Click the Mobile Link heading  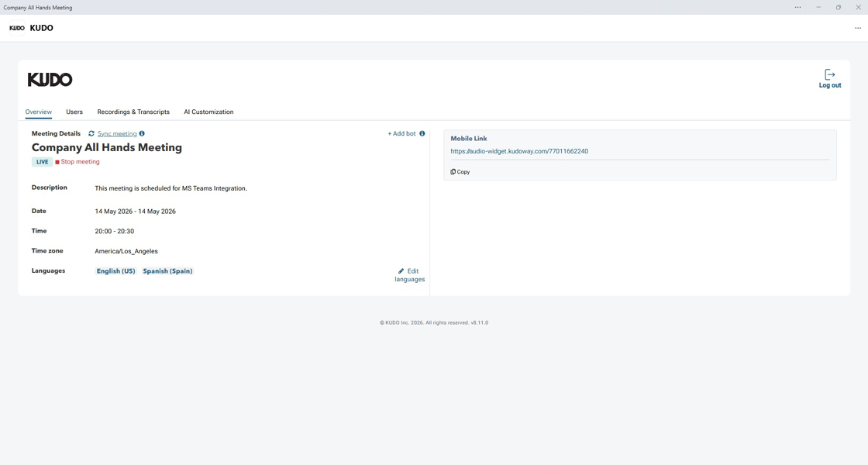click(469, 139)
